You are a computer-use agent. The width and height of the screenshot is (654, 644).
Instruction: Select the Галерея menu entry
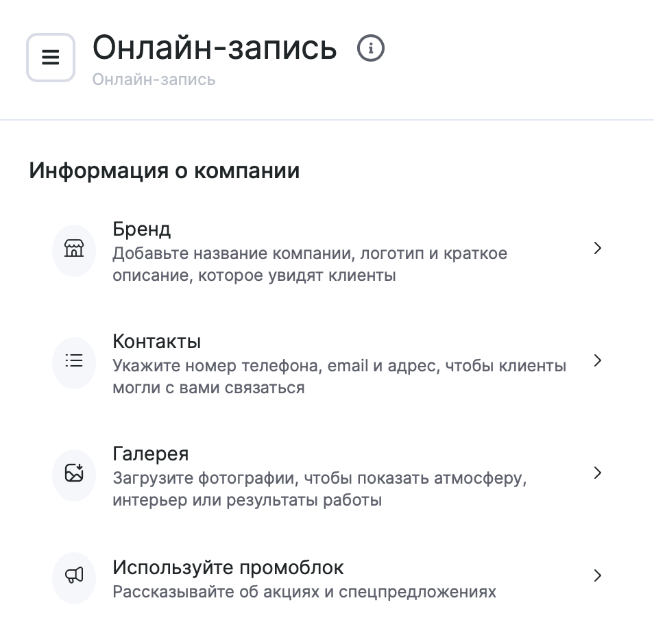click(x=151, y=454)
